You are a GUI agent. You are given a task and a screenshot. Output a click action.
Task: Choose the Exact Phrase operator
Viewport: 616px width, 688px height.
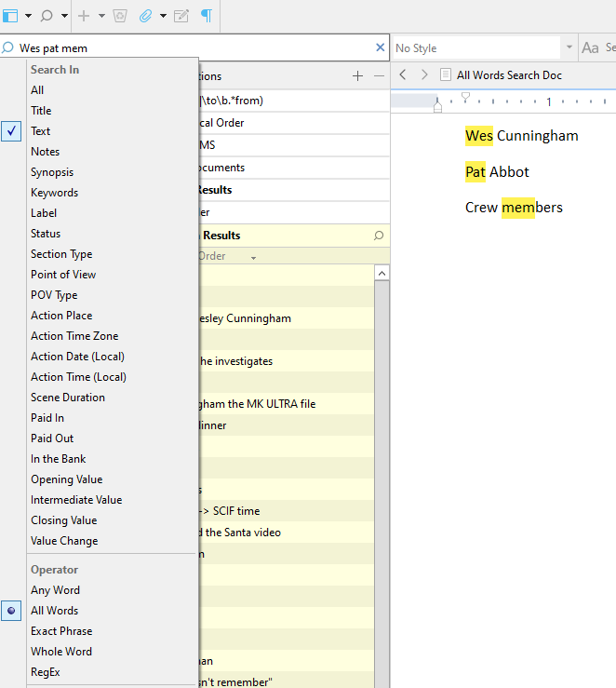point(61,631)
